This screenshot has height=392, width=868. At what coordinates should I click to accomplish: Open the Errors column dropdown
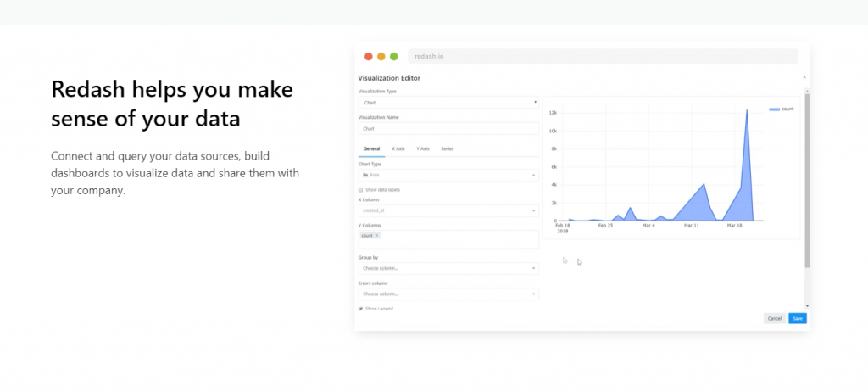(448, 294)
